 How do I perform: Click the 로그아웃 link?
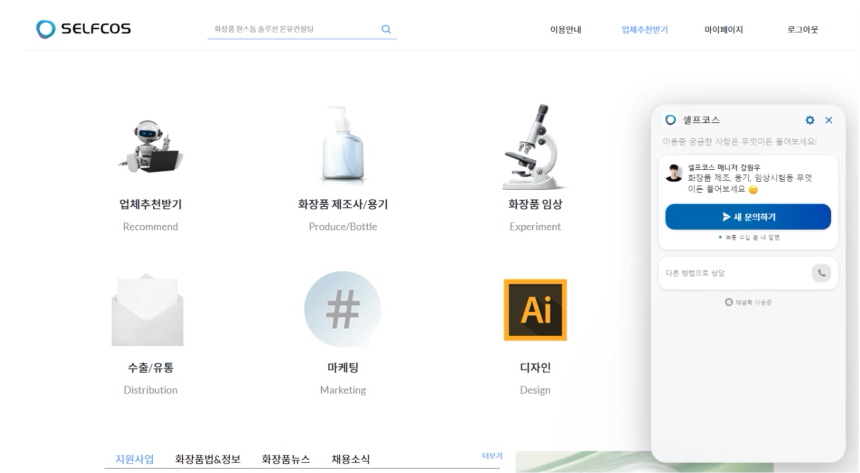pos(802,30)
